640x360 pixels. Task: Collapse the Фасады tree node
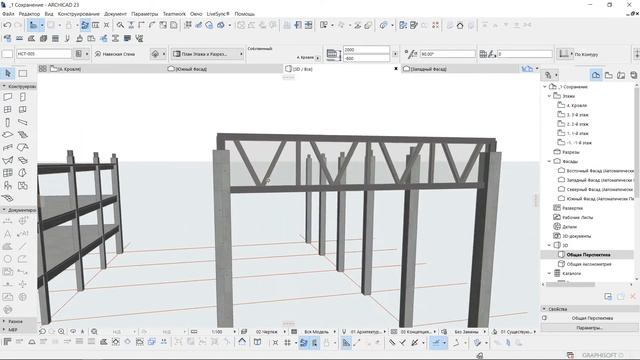pos(549,161)
